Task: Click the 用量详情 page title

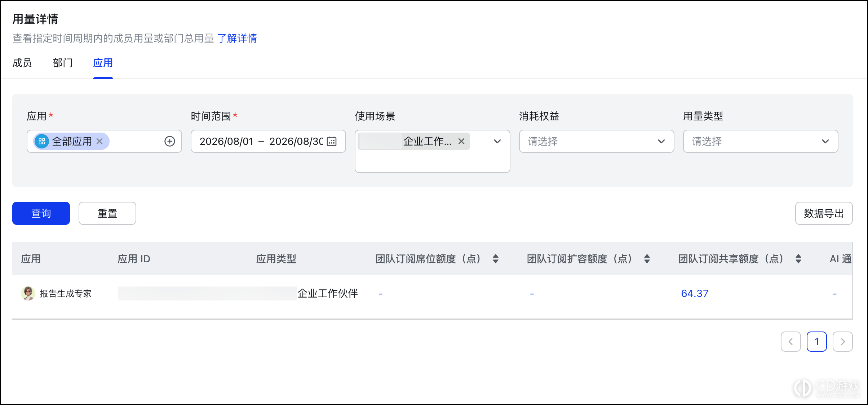Action: [35, 19]
